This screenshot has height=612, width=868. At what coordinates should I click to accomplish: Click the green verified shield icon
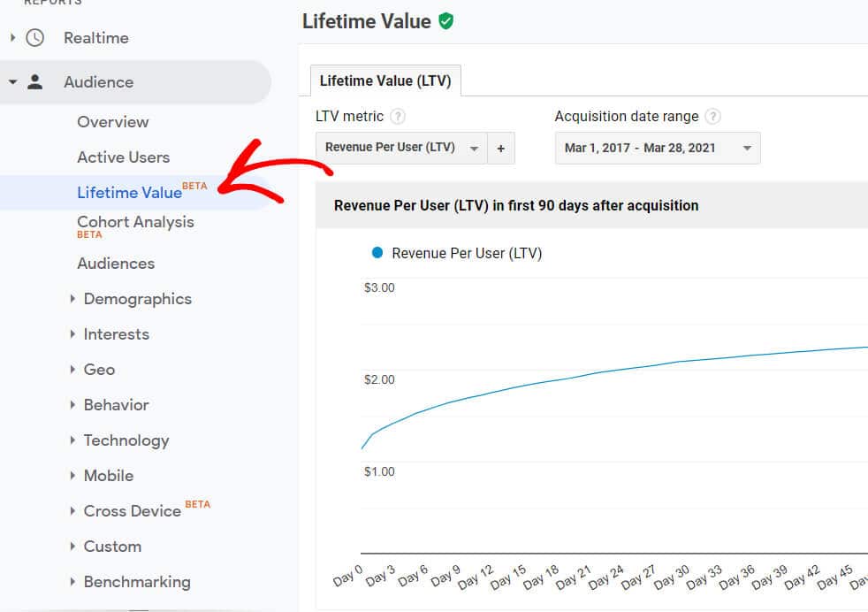[445, 21]
